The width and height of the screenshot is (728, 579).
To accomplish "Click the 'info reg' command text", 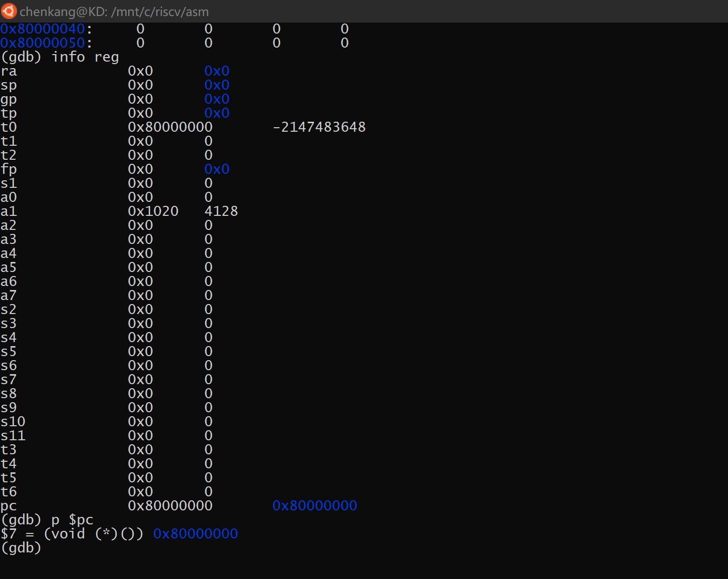I will pos(85,57).
